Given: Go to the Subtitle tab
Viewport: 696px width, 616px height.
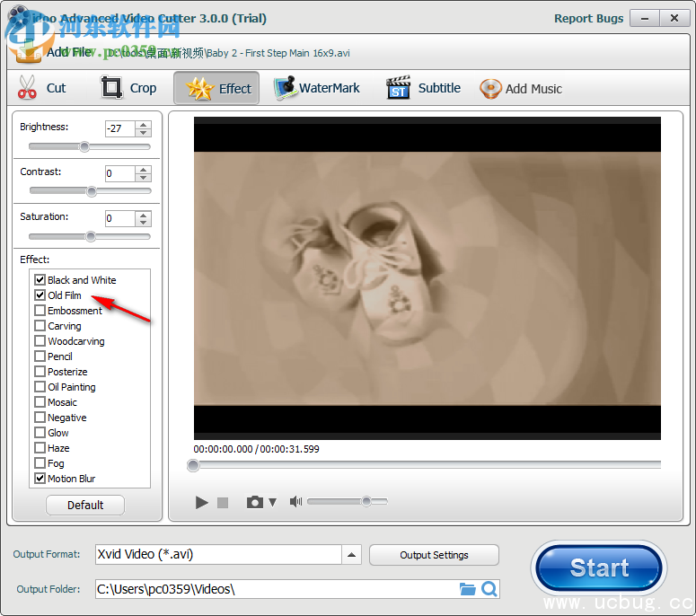Looking at the screenshot, I should click(x=423, y=88).
